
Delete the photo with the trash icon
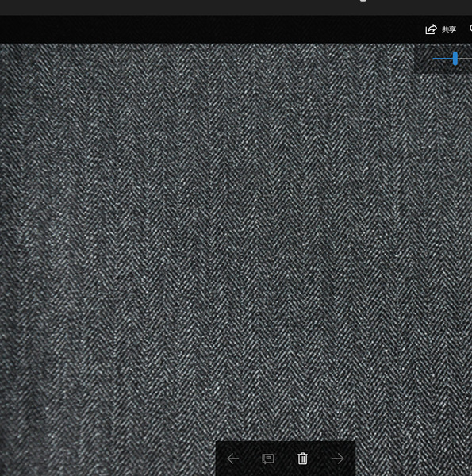tap(302, 459)
